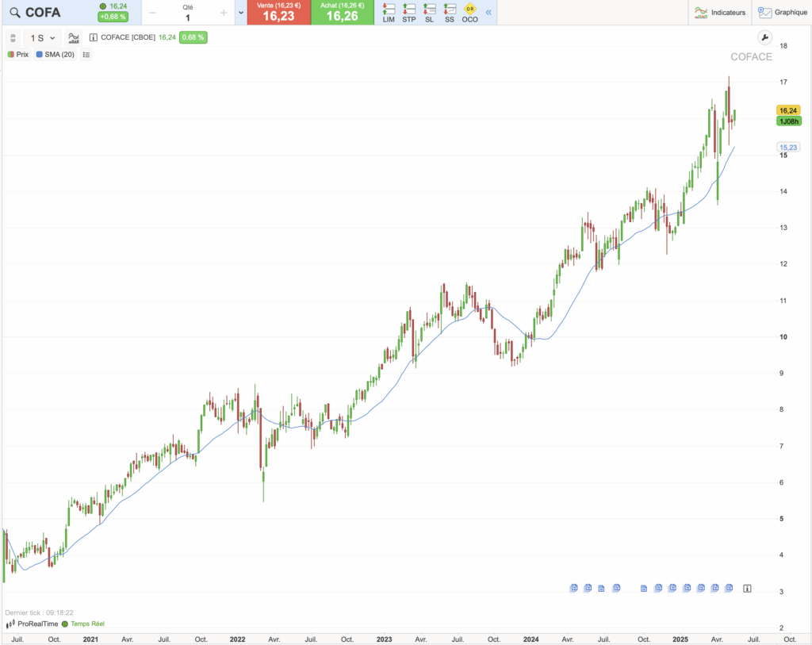This screenshot has width=812, height=645.
Task: Click the COFA ticker symbol
Action: point(43,13)
